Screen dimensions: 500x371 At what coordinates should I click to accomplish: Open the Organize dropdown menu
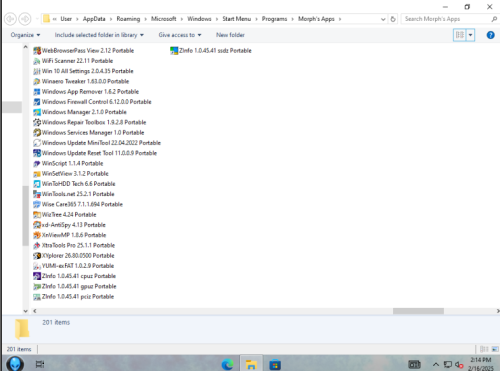pos(25,35)
